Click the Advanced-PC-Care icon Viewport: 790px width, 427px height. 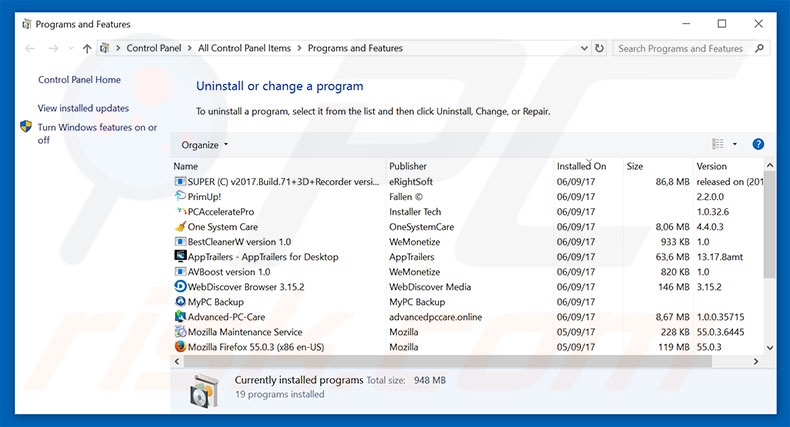click(x=180, y=317)
